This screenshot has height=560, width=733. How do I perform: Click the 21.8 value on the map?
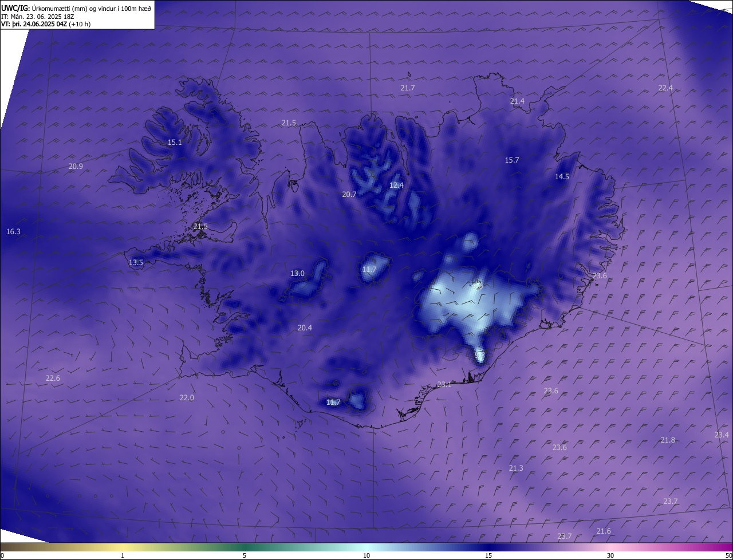(x=668, y=440)
